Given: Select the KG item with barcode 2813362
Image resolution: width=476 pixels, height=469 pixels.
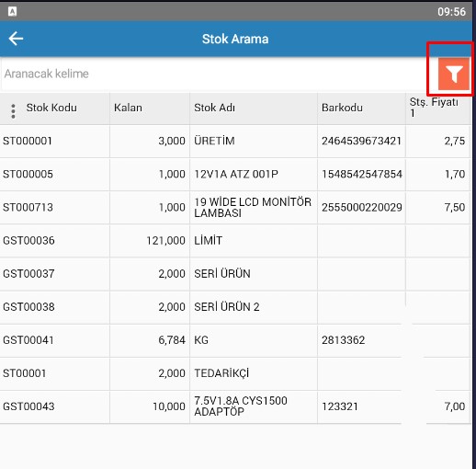Looking at the screenshot, I should tap(235, 340).
